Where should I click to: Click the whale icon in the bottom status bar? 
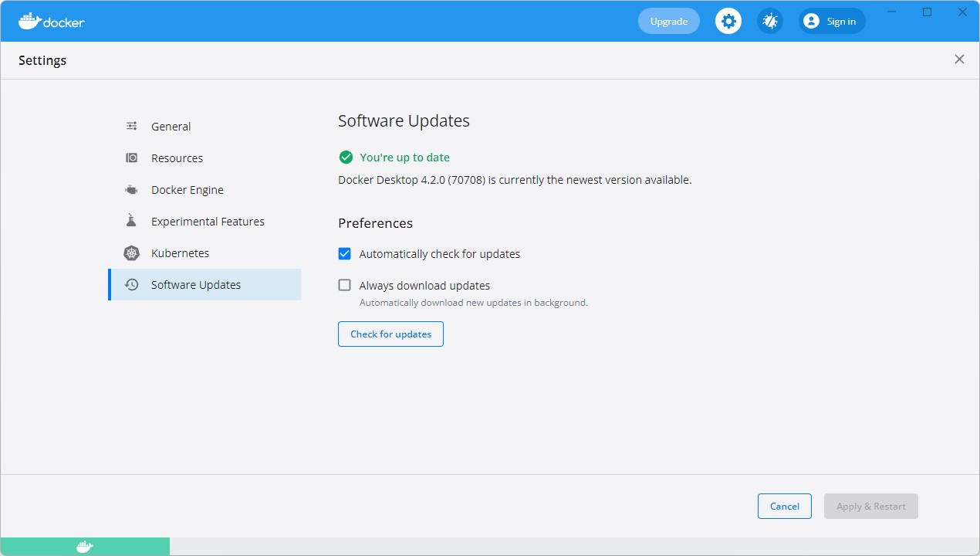(84, 546)
